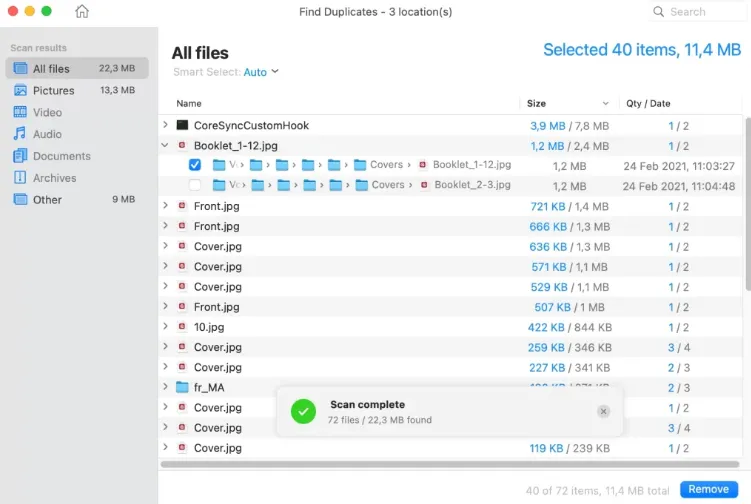Click the Cover.jpg 529 KB file icon
Screen dimensions: 751x504
point(182,286)
